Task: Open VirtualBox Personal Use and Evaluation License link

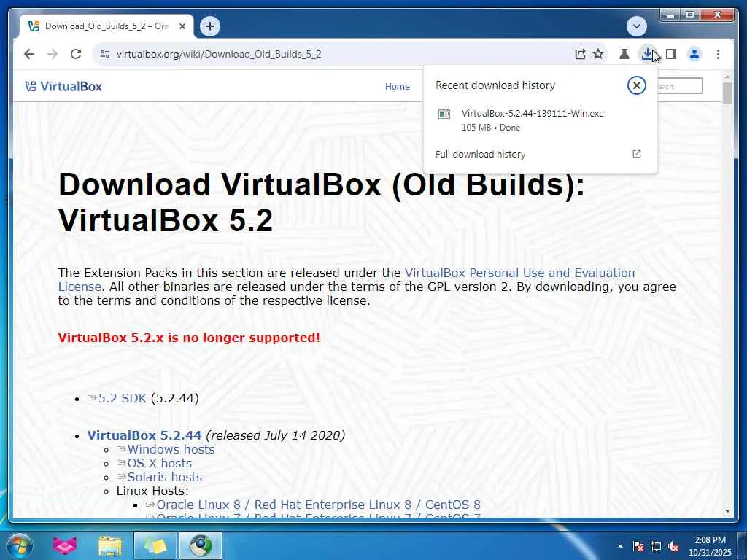Action: click(x=347, y=279)
